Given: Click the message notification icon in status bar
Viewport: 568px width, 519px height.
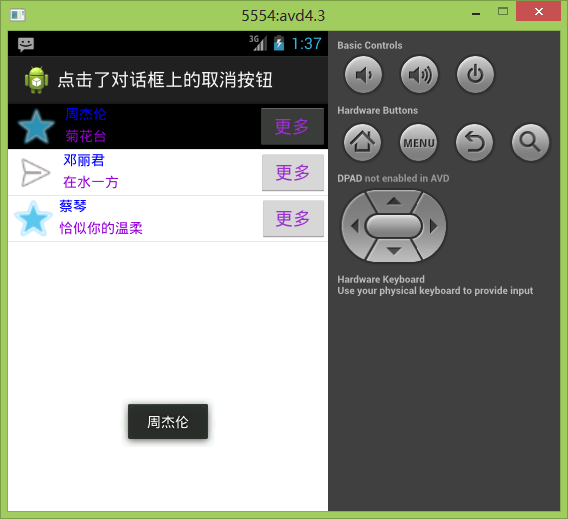Looking at the screenshot, I should tap(26, 45).
